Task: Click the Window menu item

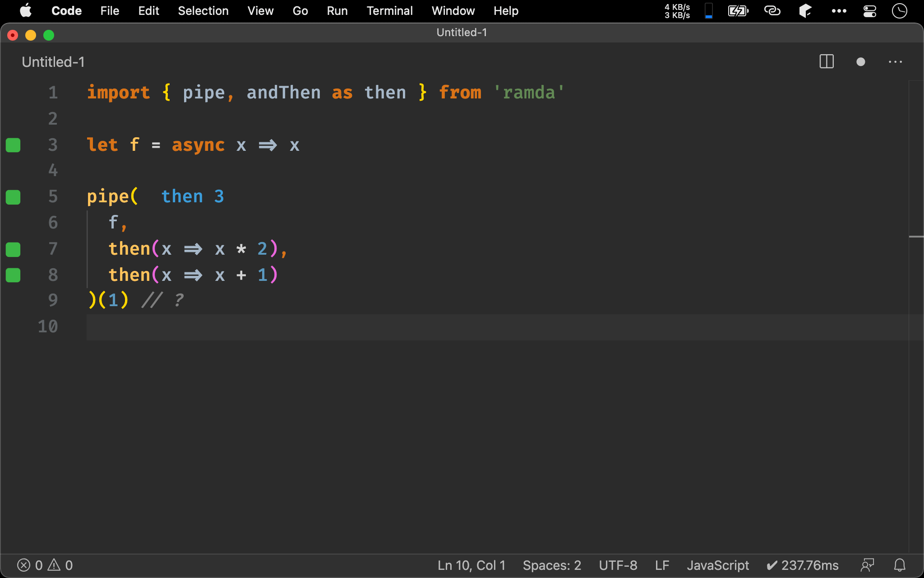Action: (453, 10)
